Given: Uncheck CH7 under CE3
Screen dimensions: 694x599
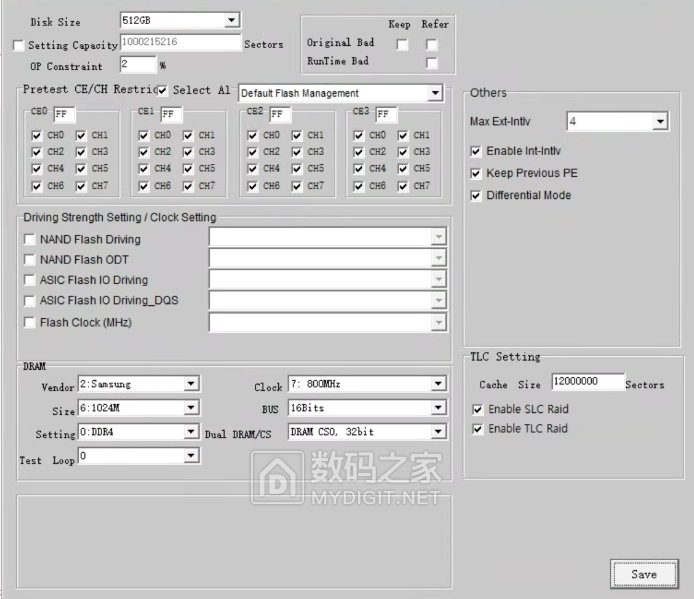Looking at the screenshot, I should [x=403, y=186].
